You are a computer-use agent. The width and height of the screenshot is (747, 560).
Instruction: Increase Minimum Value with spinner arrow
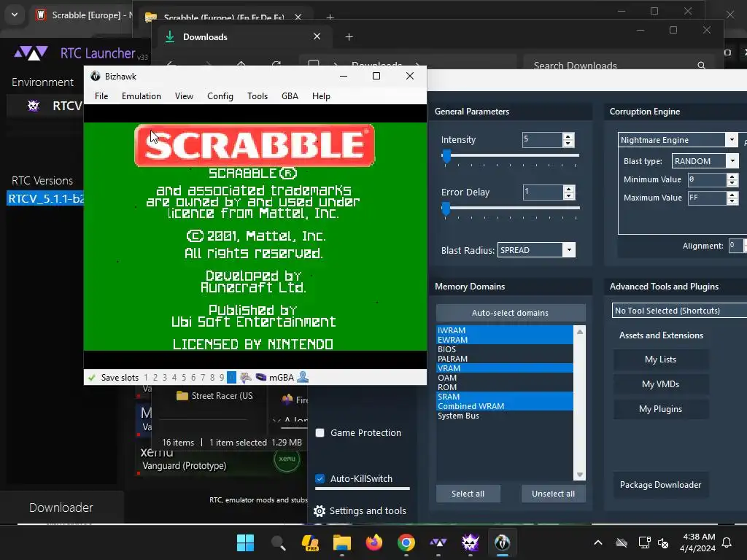pos(732,176)
